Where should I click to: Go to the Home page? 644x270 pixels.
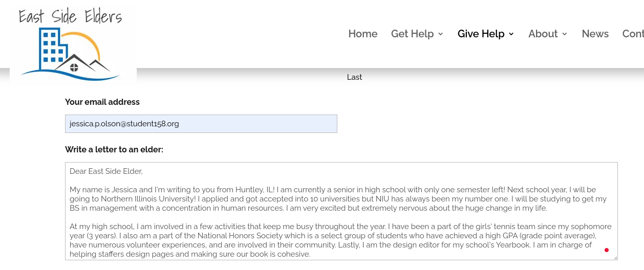363,34
